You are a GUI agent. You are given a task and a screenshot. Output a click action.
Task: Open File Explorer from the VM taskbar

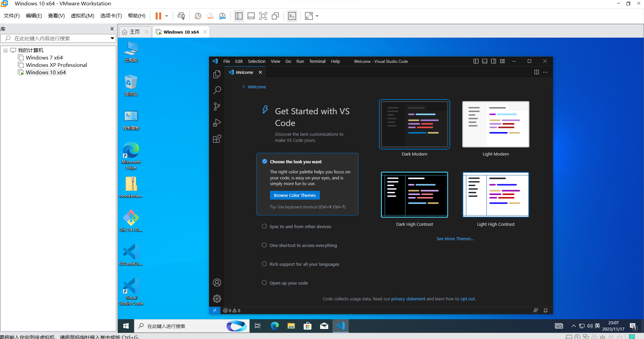point(291,326)
